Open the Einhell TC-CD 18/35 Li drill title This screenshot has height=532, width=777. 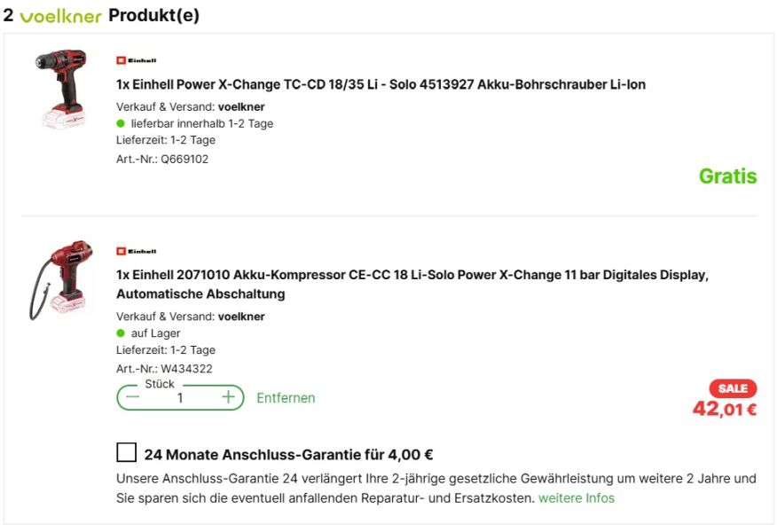click(381, 85)
